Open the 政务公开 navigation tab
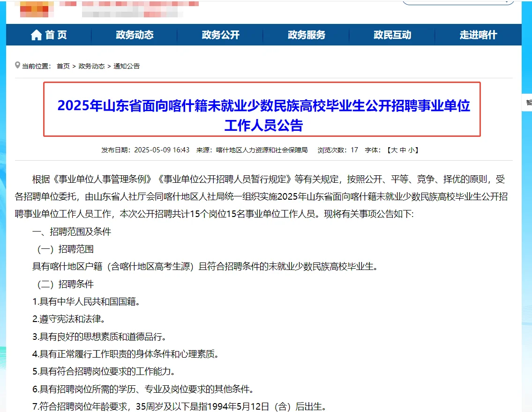The width and height of the screenshot is (532, 412). (x=221, y=35)
